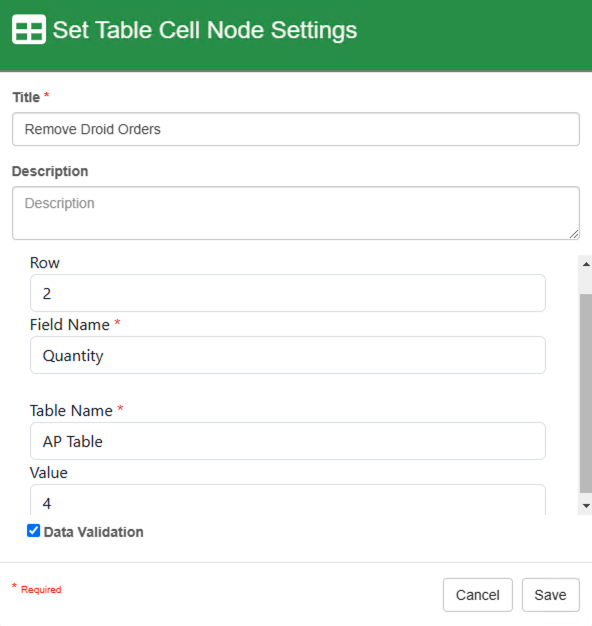Viewport: 592px width, 626px height.
Task: Click the 'Table Name' label
Action: click(71, 410)
